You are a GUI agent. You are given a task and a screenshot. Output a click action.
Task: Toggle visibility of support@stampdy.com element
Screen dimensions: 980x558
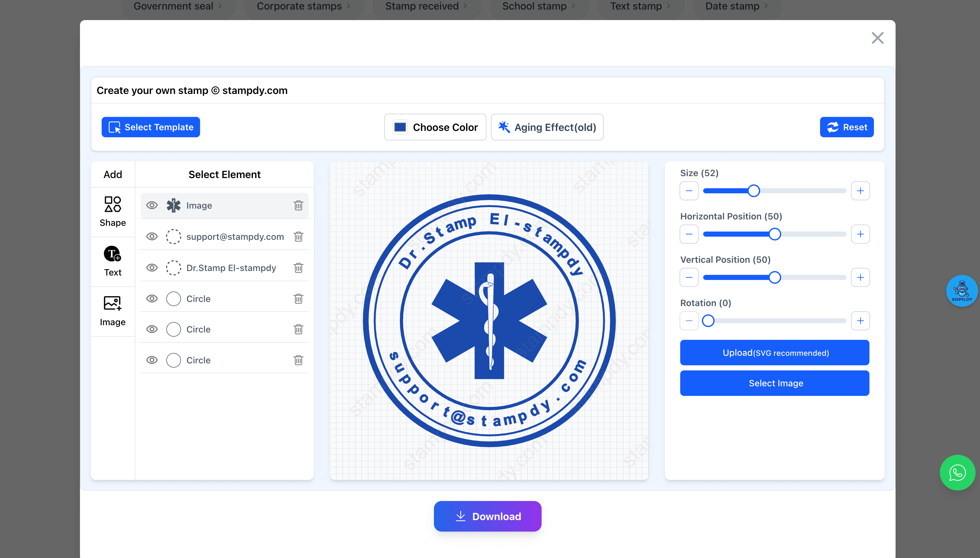click(152, 236)
